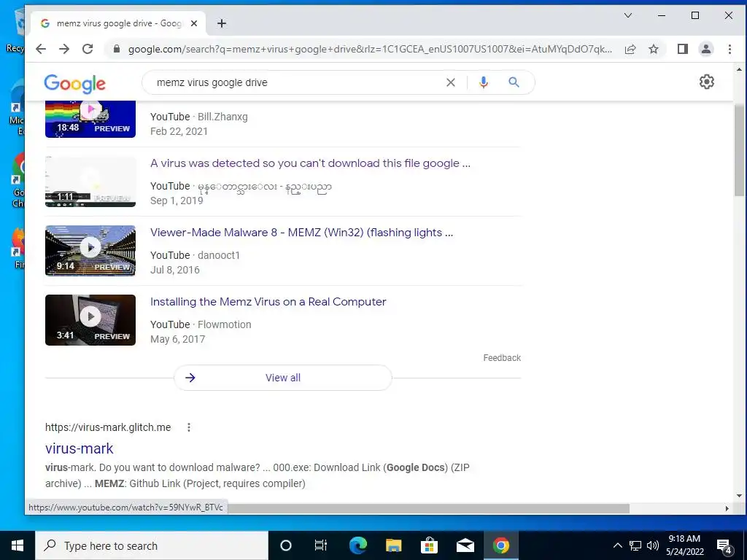Screen dimensions: 747x560
Task: Click the horizontal scrollbar thumb
Action: 428,508
